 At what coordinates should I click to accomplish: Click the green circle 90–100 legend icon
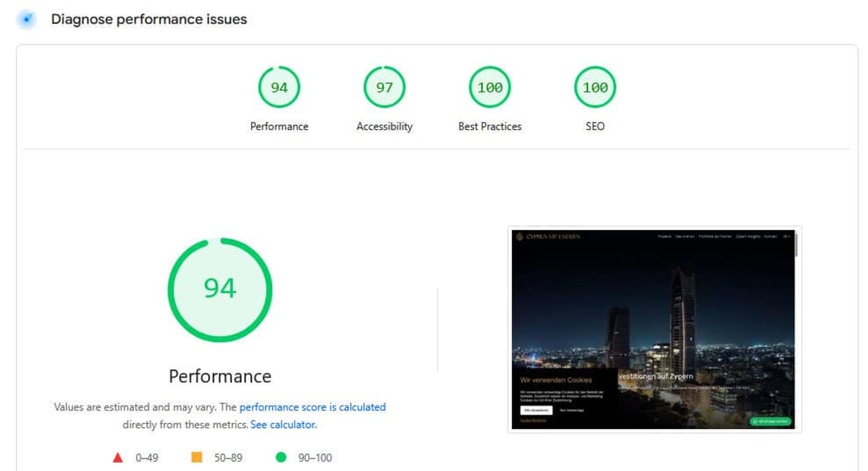tap(281, 457)
